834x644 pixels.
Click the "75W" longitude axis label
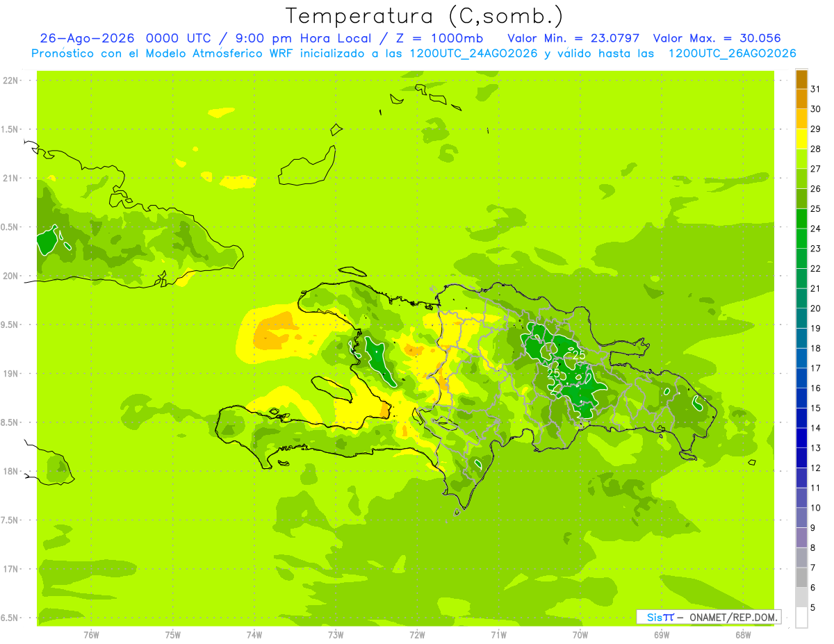(x=173, y=635)
